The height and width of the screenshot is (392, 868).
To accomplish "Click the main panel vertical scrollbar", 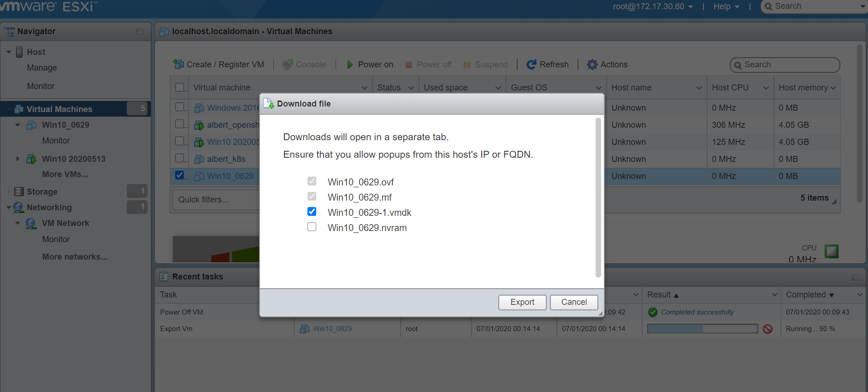I will (859, 124).
